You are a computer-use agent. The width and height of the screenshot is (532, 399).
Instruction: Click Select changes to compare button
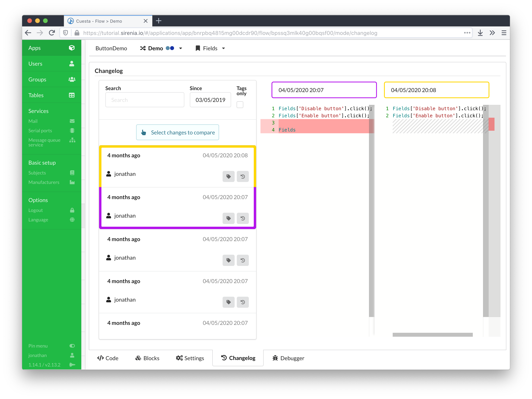(x=177, y=132)
